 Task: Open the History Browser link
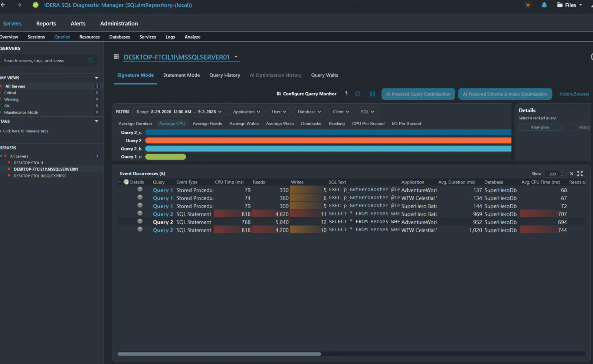[x=574, y=94]
